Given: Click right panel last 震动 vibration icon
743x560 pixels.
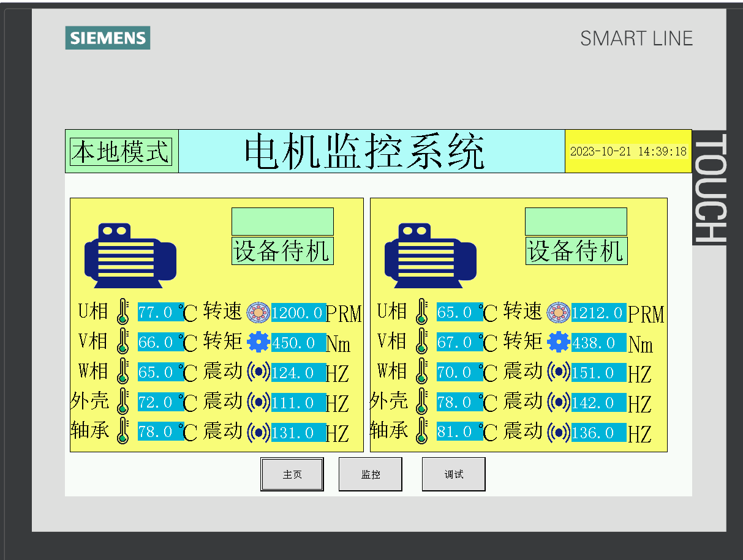Looking at the screenshot, I should pyautogui.click(x=558, y=433).
